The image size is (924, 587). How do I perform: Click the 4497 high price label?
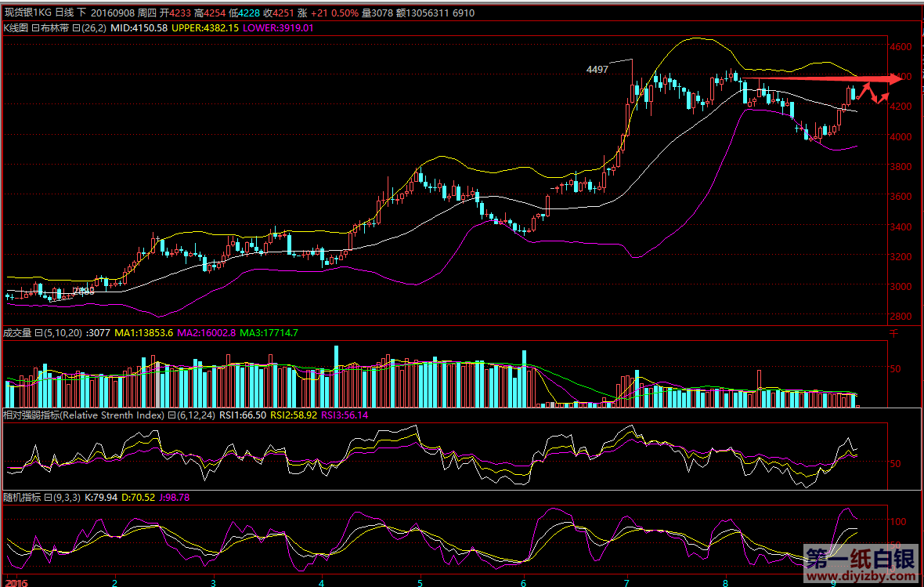click(597, 70)
